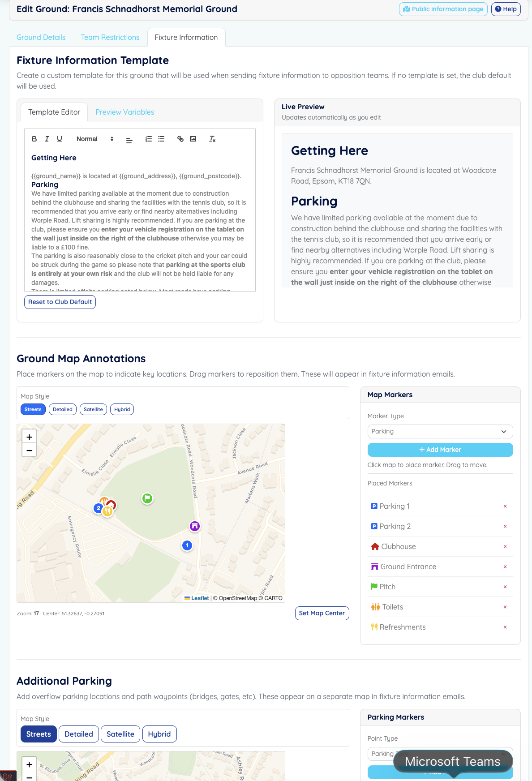Remove the Pitch marker
This screenshot has width=532, height=781.
click(x=505, y=587)
